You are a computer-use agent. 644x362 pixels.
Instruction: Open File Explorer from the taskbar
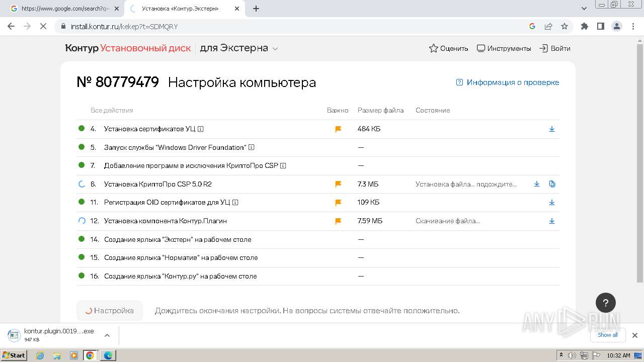click(x=57, y=355)
